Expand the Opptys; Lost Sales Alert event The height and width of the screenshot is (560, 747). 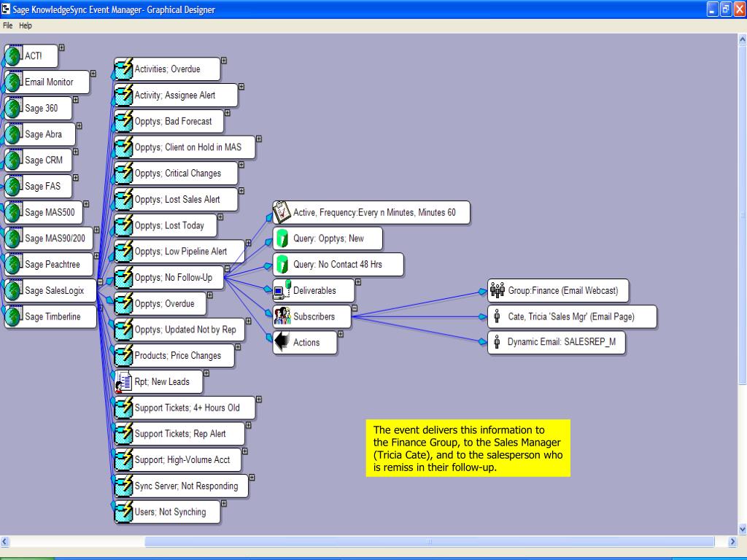coord(241,191)
